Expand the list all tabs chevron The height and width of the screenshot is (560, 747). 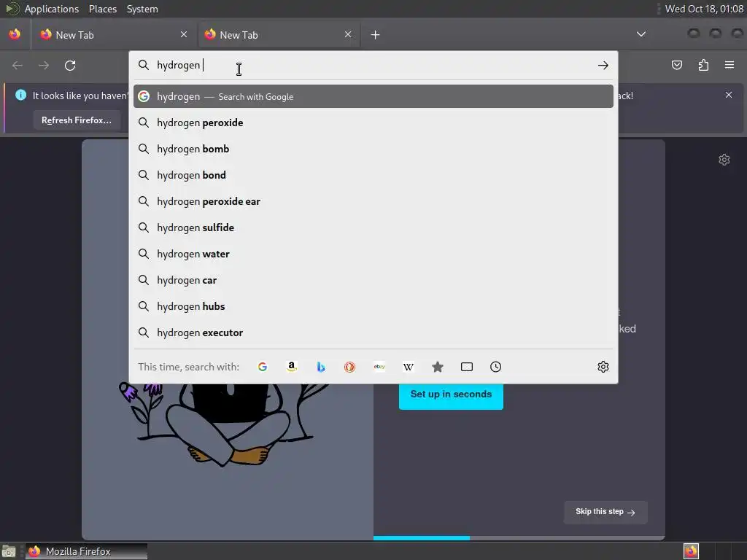641,34
